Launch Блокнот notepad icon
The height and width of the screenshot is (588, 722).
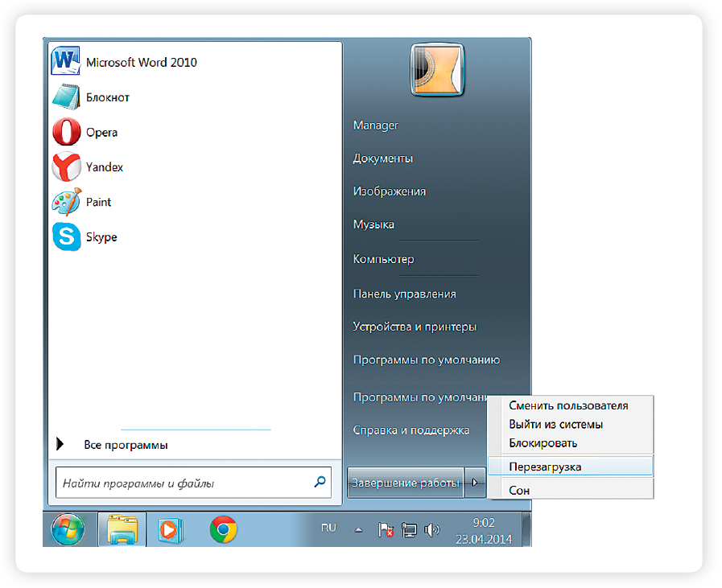pos(66,97)
